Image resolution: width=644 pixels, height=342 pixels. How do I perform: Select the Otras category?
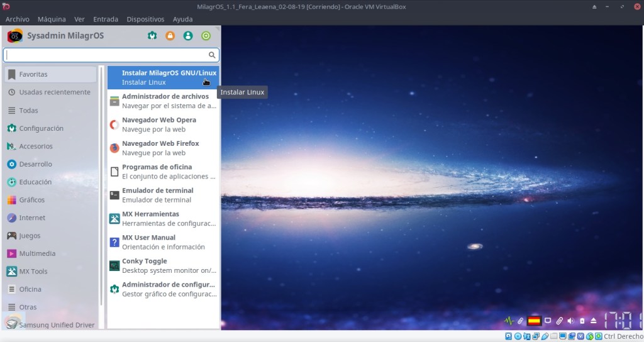[x=51, y=307]
